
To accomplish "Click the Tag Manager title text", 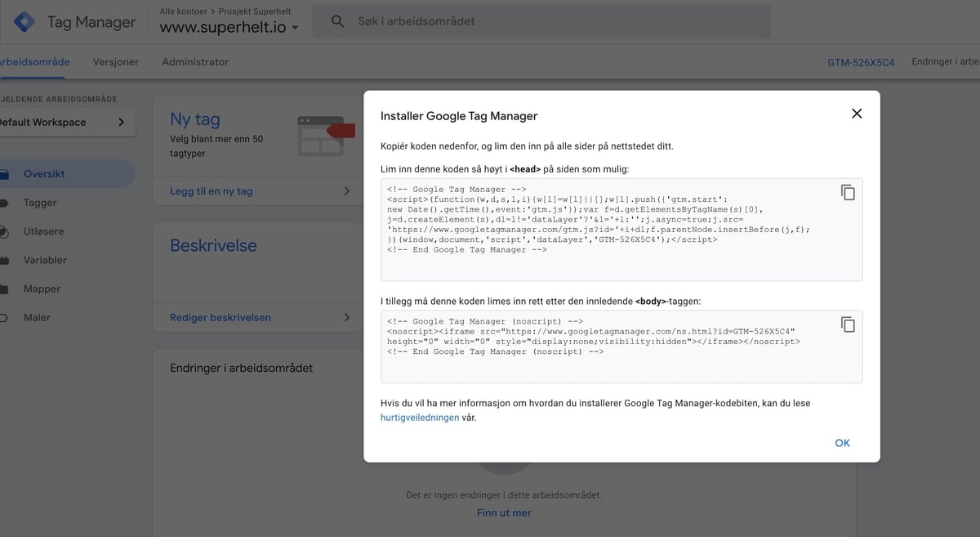I will [91, 22].
